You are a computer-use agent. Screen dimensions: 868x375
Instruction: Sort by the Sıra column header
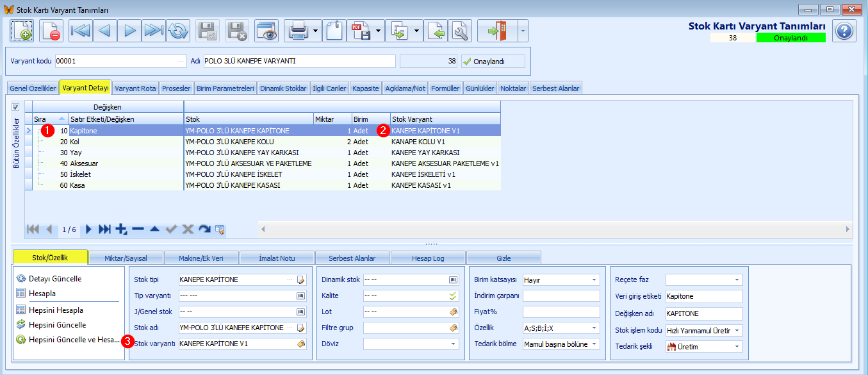coord(51,119)
